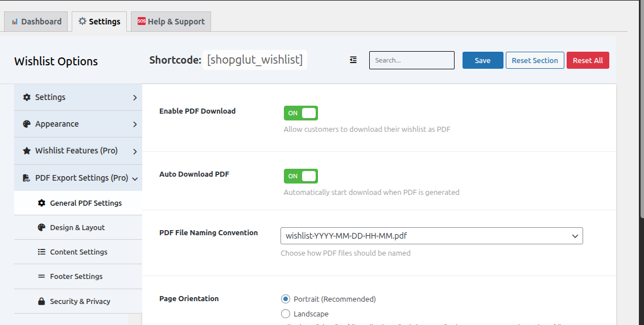Toggle off Enable PDF Download switch
The height and width of the screenshot is (325, 644).
[x=300, y=113]
